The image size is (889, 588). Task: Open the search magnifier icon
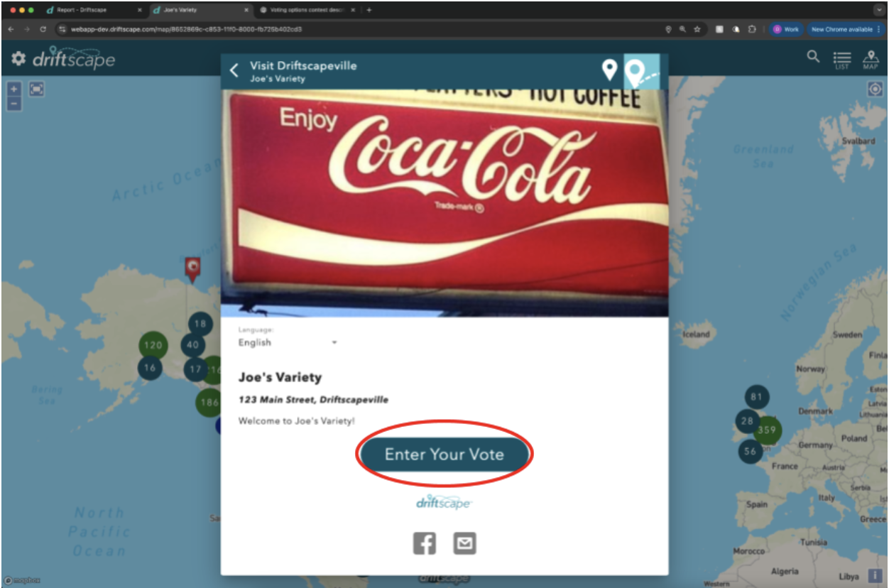tap(814, 57)
